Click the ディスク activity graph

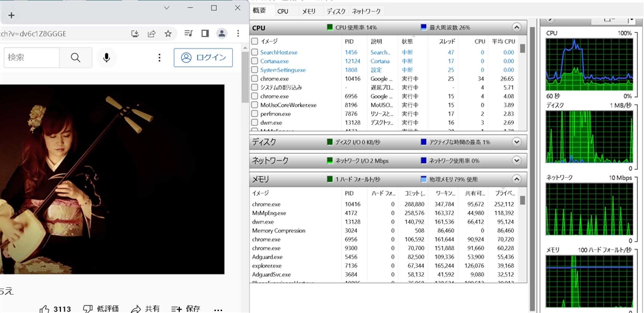pyautogui.click(x=589, y=137)
